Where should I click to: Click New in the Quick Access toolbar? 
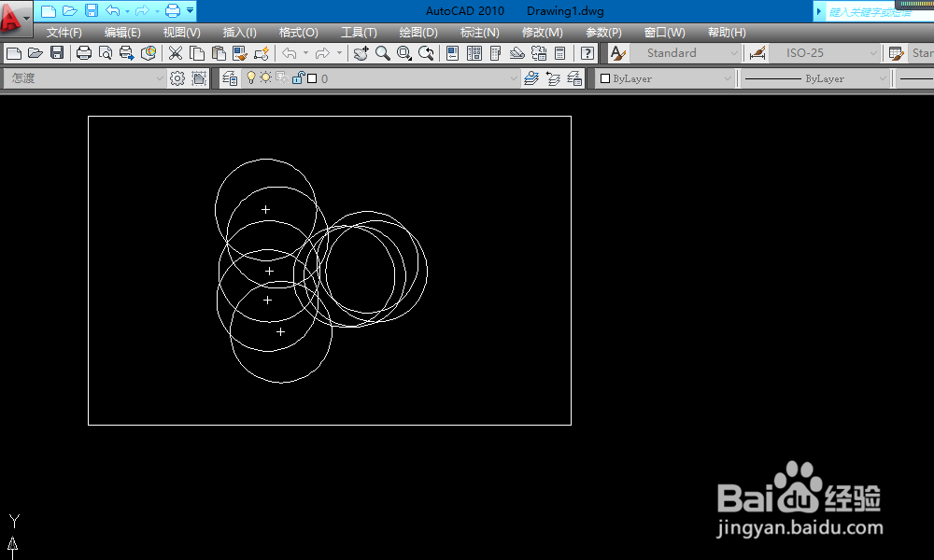49,10
